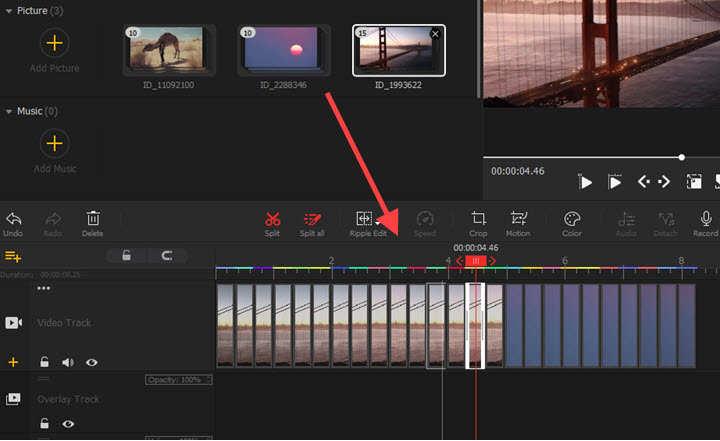Collapse the Music (0) section
Viewport: 720px width, 441px height.
coord(9,112)
